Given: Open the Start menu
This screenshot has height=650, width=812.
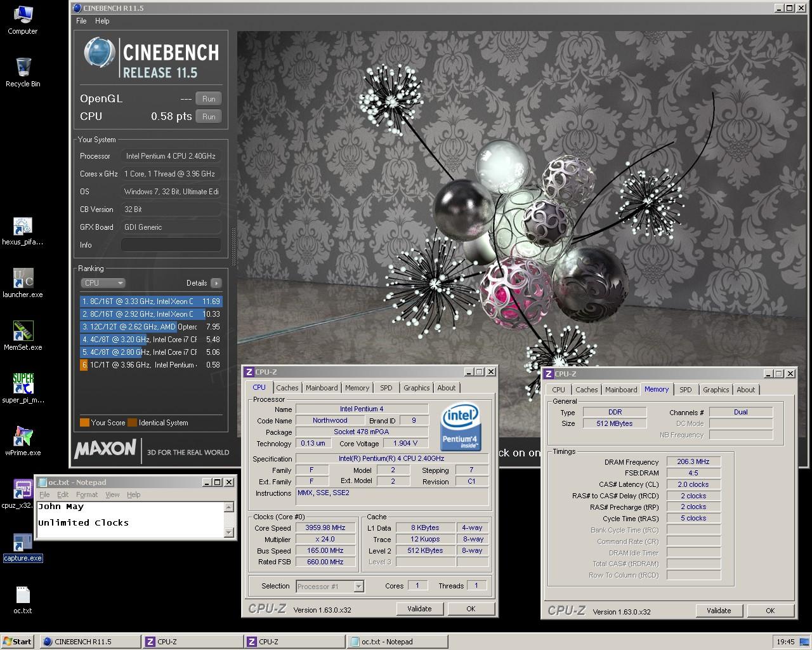Looking at the screenshot, I should pos(17,642).
